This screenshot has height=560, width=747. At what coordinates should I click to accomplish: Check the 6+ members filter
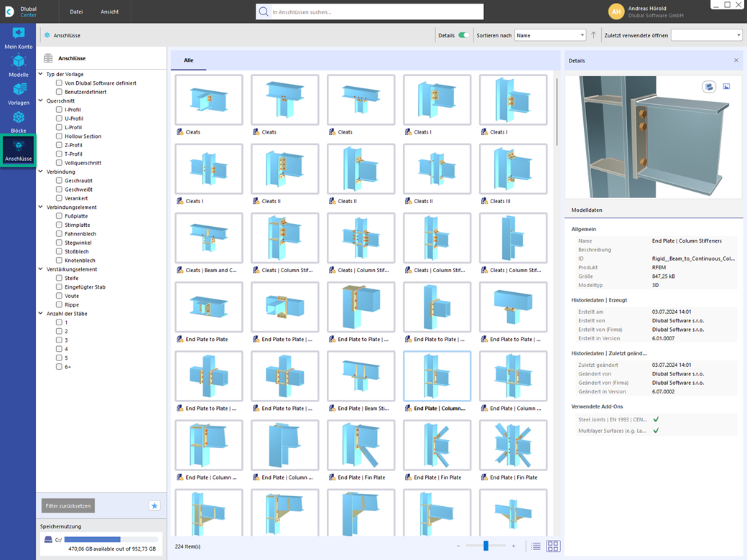pos(59,367)
